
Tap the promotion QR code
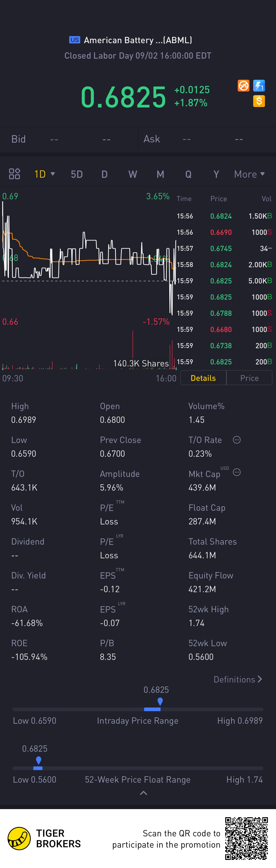246,838
